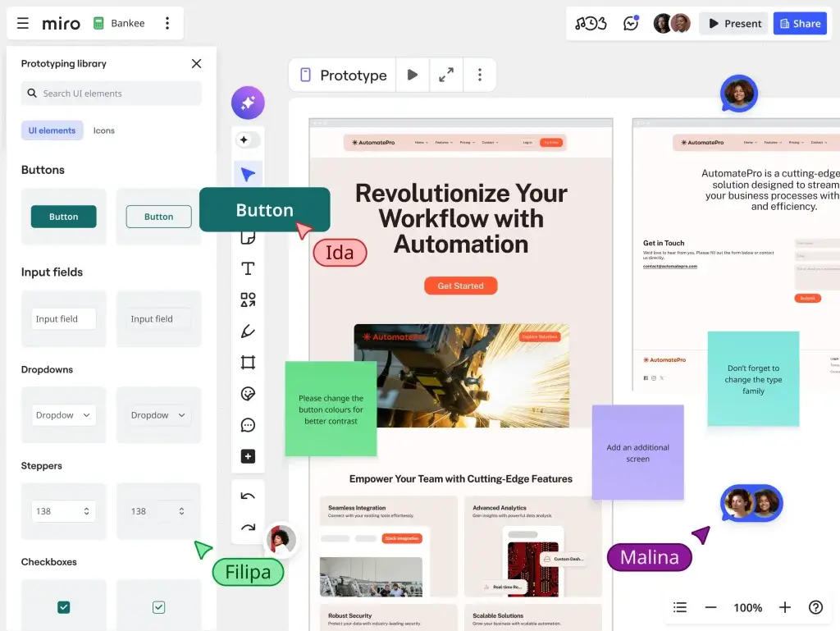Redo the last action
This screenshot has width=840, height=631.
coord(248,527)
